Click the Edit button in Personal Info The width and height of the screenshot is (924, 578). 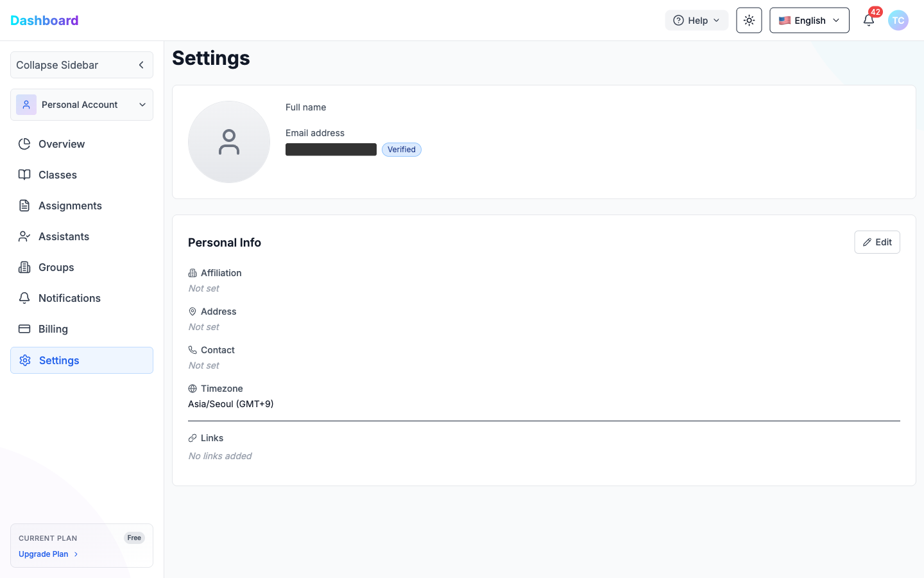[877, 242]
